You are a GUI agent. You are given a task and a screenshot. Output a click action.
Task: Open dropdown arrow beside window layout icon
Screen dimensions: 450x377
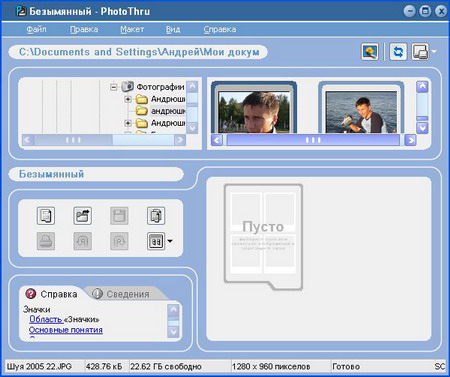tap(434, 52)
